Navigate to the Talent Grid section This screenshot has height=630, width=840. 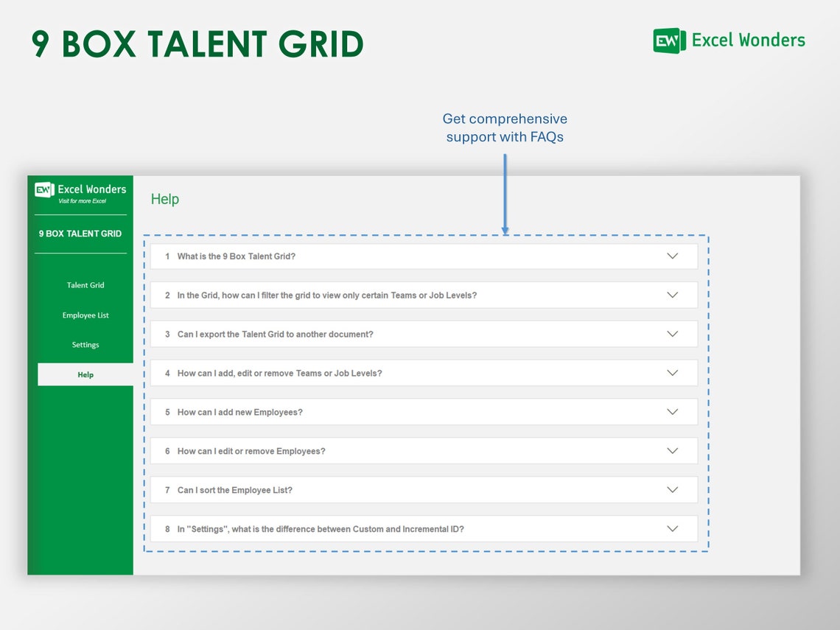click(85, 285)
